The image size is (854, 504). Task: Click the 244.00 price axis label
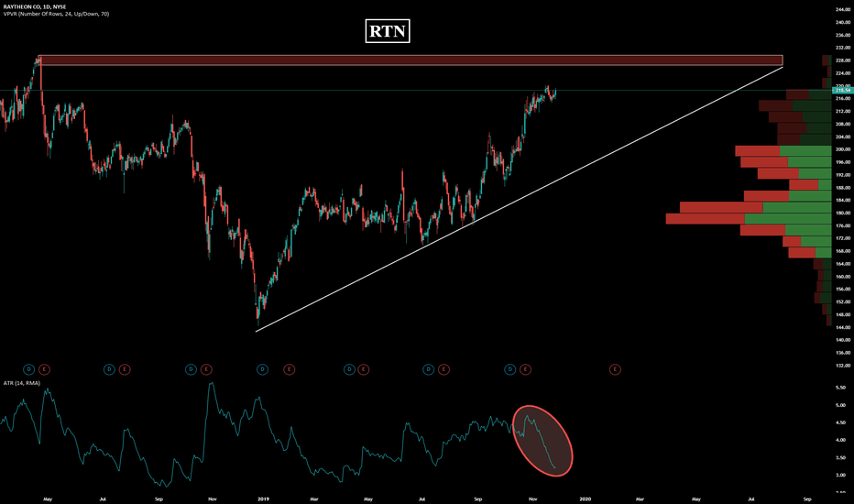tap(843, 9)
